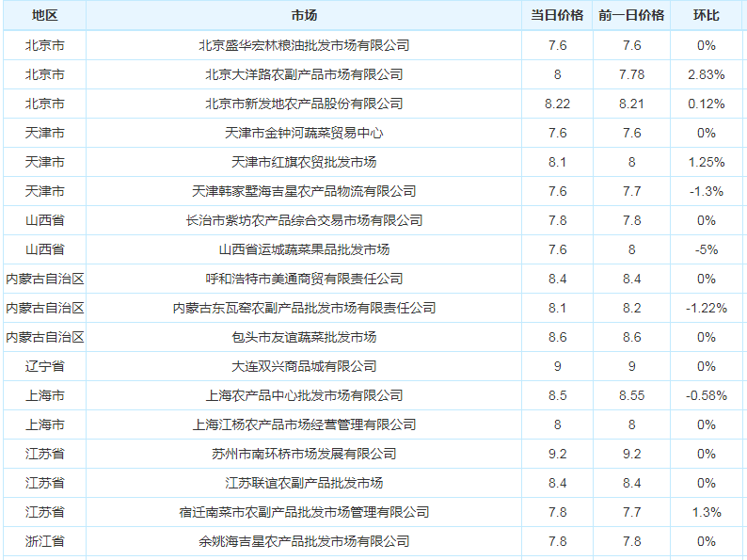747x560 pixels.
Task: Click the 环比 column header
Action: click(x=707, y=16)
